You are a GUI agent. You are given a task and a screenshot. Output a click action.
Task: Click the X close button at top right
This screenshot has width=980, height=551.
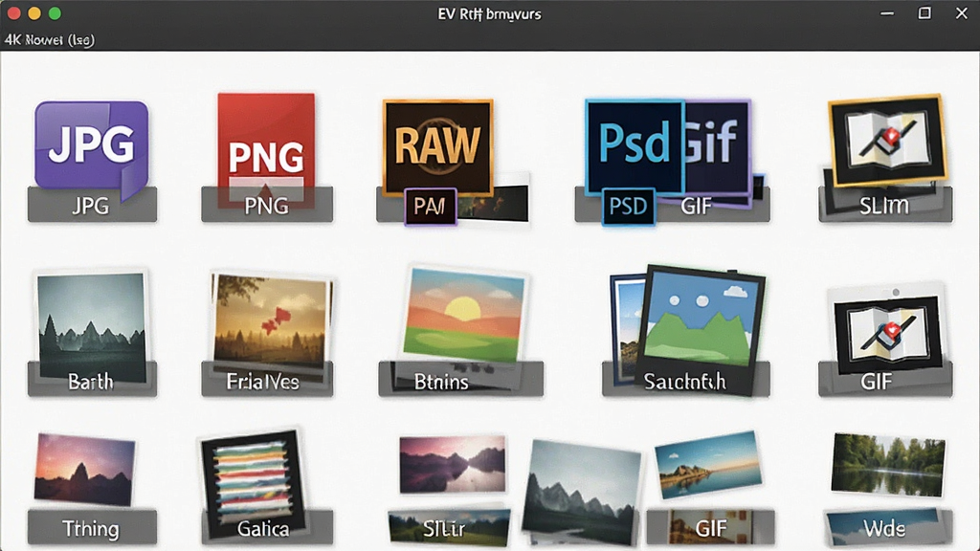961,13
